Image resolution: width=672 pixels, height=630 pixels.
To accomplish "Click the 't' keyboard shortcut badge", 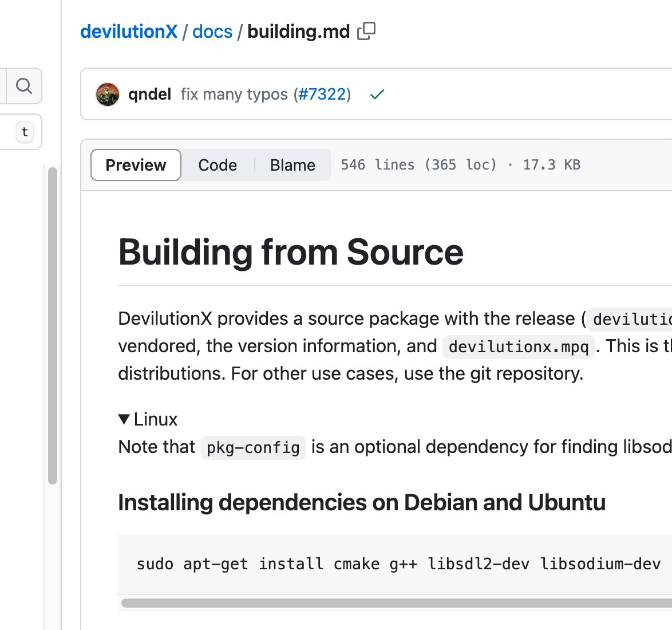I will 25,132.
